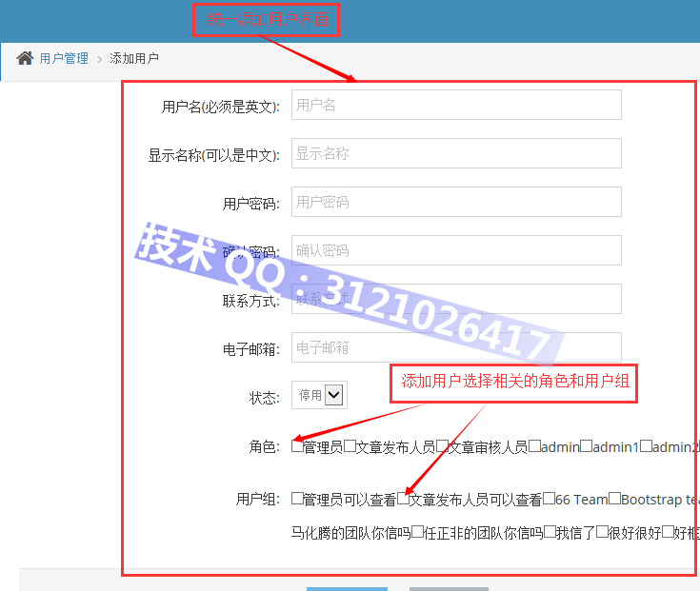
Task: Click the 电子邮箱 label text
Action: tap(251, 349)
